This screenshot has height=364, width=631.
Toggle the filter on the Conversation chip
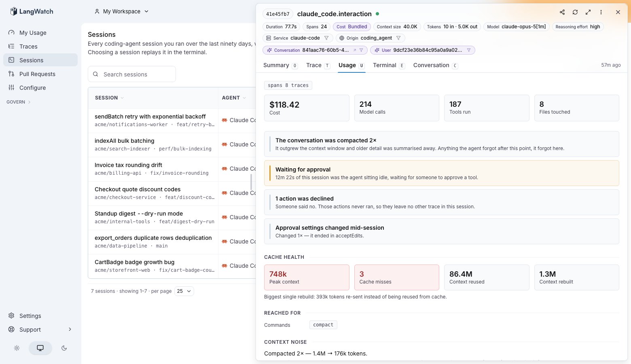point(361,50)
